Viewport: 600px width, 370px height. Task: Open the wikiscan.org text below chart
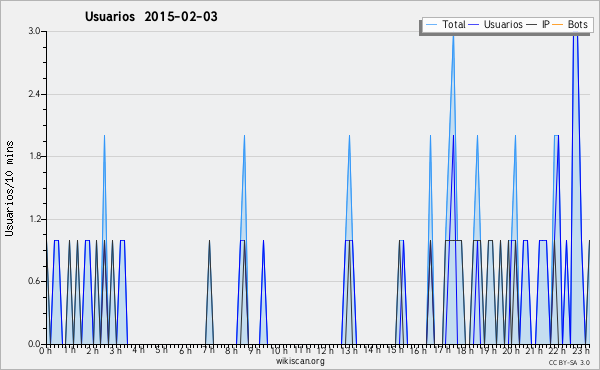[300, 361]
